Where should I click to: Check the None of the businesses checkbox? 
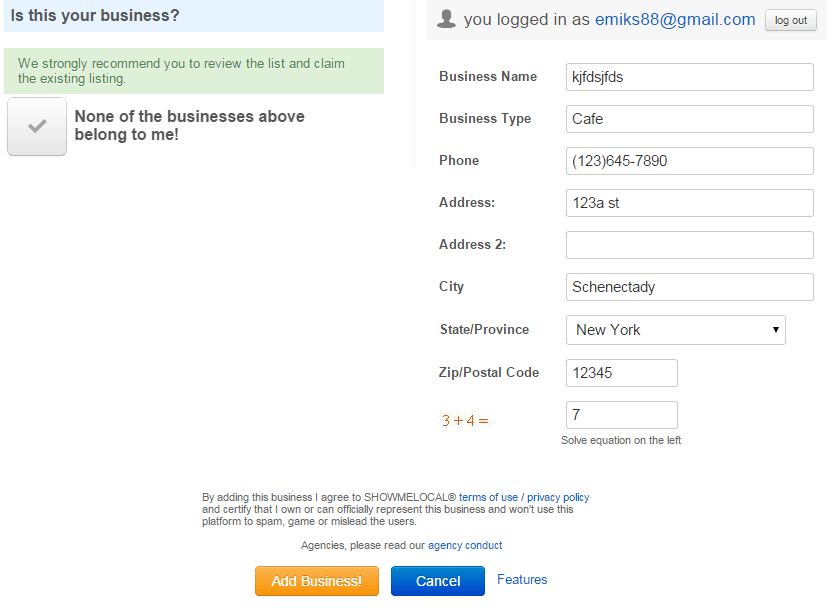point(37,126)
